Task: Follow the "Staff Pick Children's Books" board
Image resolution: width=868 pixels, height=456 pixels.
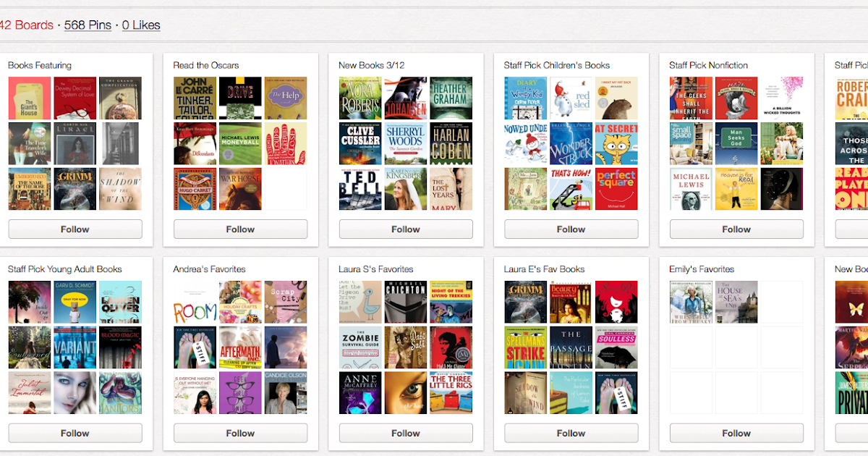Action: coord(571,229)
